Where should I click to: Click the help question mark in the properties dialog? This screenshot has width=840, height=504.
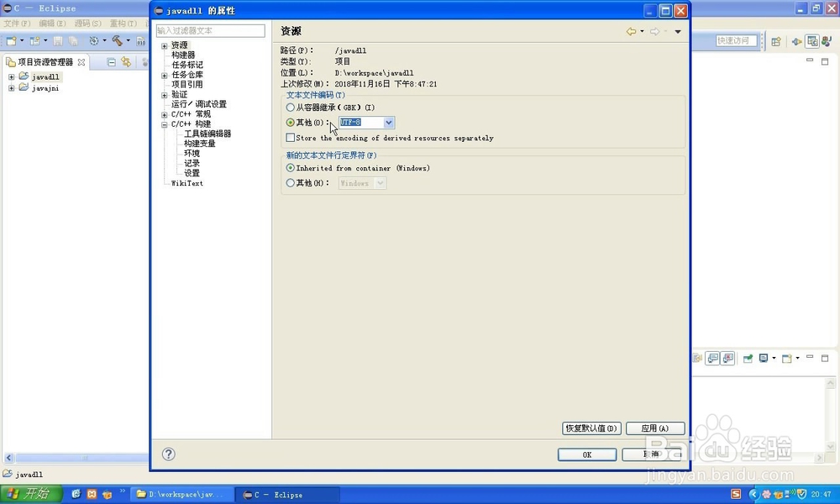[x=168, y=454]
